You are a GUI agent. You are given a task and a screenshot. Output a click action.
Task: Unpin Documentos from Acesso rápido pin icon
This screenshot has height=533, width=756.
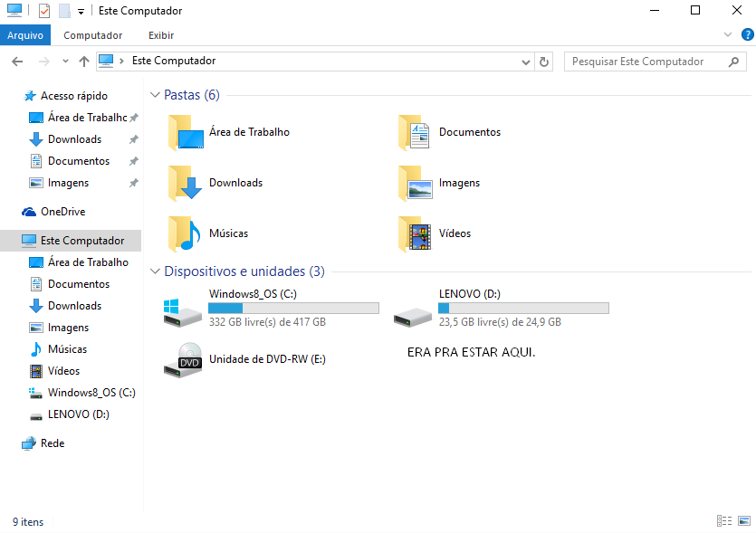click(134, 161)
